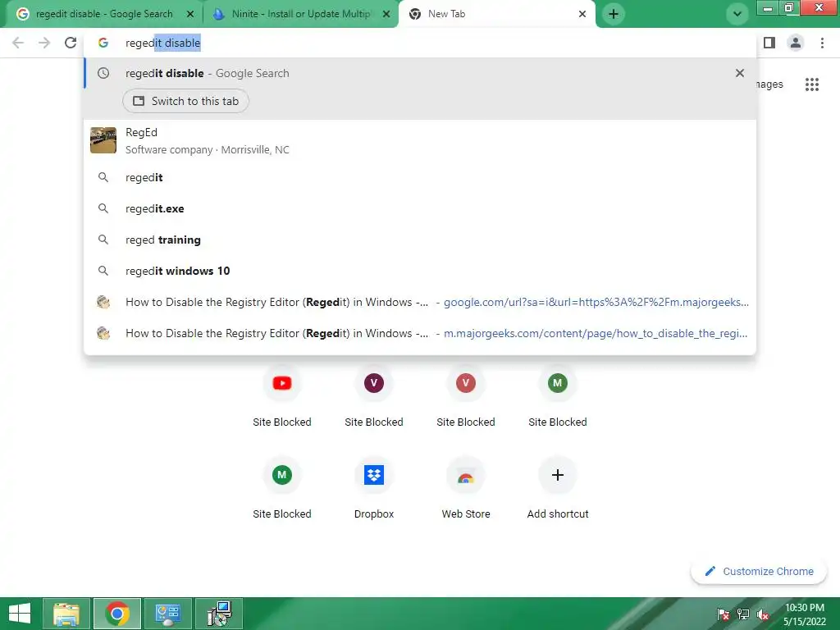Reload the current page
The image size is (840, 630).
(71, 43)
